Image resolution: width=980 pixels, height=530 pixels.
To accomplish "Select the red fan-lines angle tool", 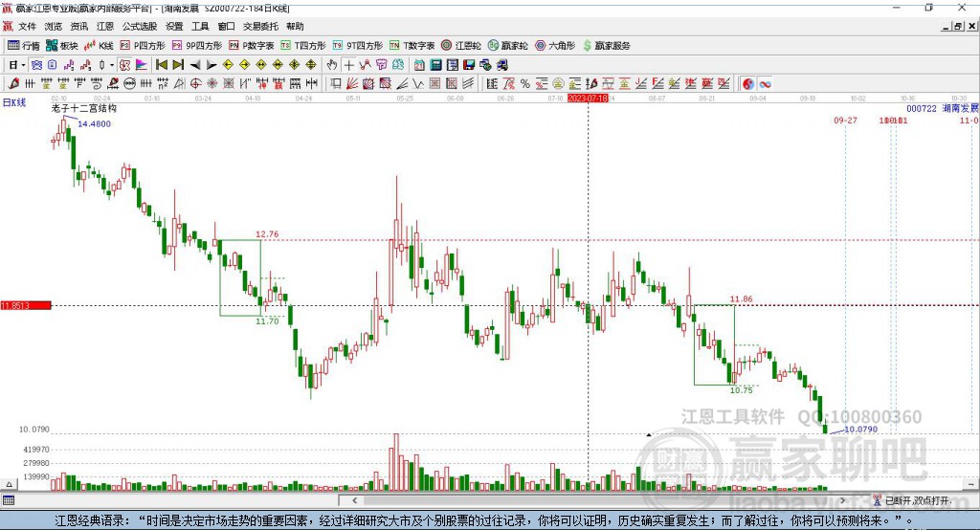I will (352, 84).
